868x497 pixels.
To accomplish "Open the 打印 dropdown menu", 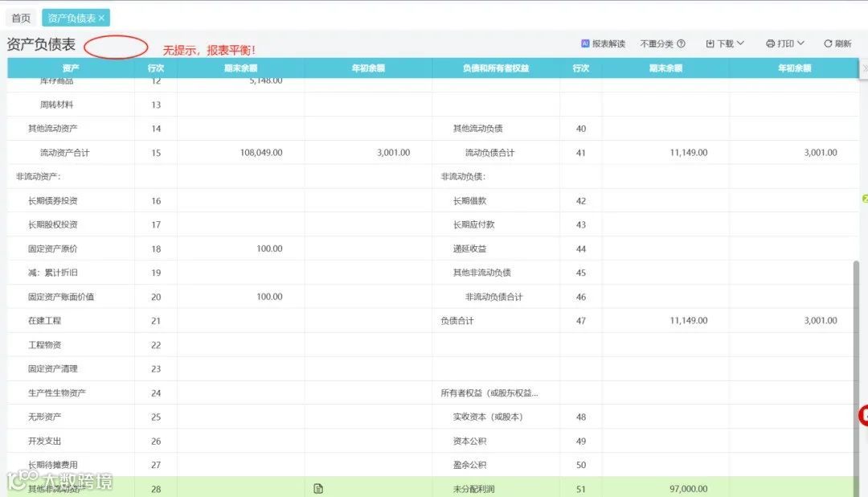I will pos(785,43).
